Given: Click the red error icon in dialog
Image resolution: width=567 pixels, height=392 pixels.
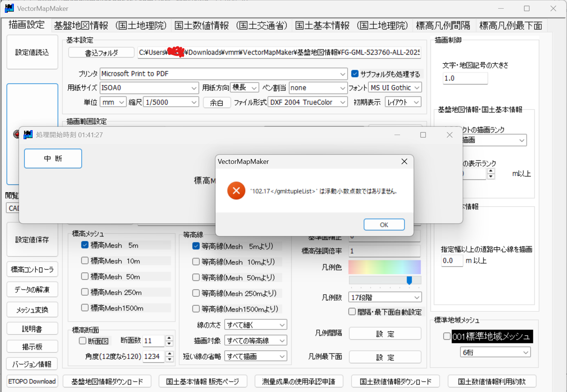Looking at the screenshot, I should click(236, 191).
